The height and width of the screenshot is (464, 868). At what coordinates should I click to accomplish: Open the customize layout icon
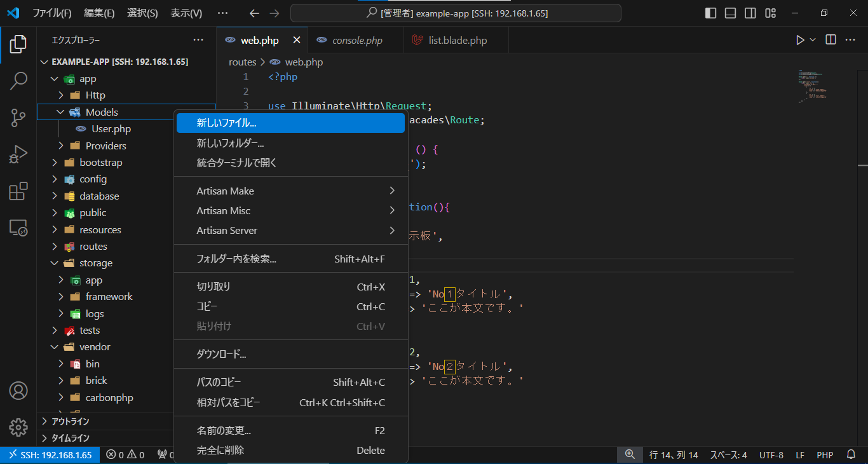pos(770,13)
